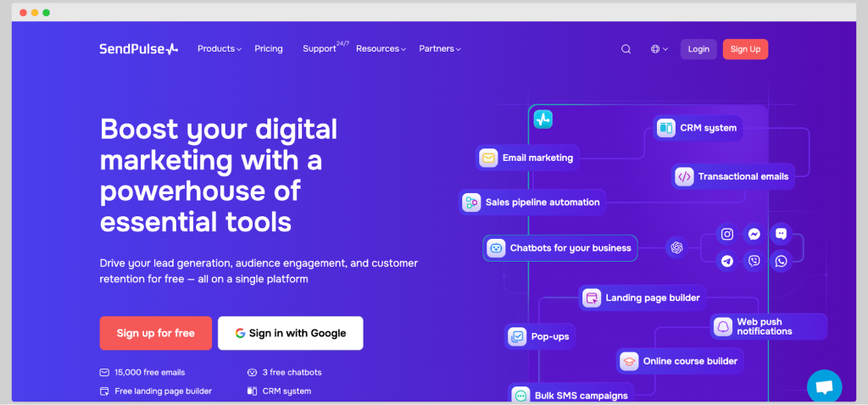Open the Support 24/7 page
Screen dimensions: 868x405
click(x=325, y=47)
